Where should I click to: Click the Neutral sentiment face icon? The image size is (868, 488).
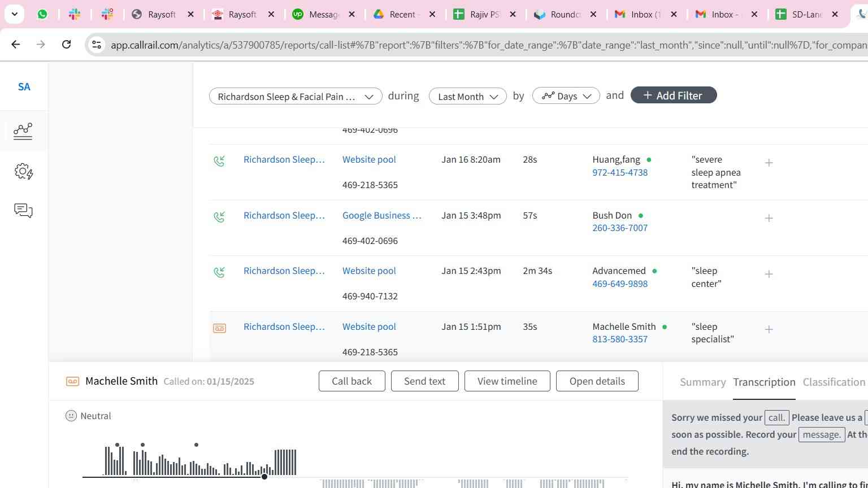coord(71,416)
